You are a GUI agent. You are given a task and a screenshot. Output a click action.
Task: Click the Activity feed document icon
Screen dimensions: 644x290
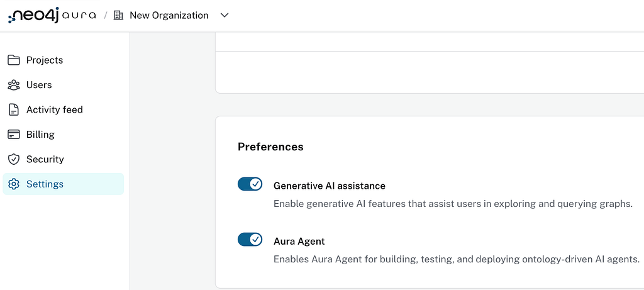pos(14,109)
